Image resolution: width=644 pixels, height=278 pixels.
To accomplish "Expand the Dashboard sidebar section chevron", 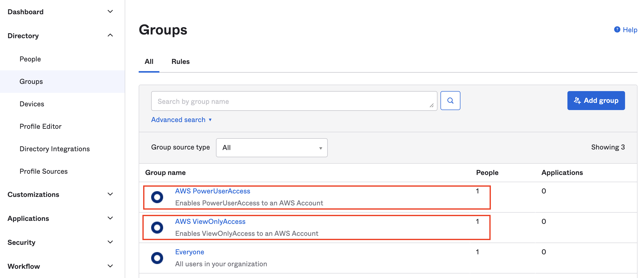I will 110,11.
